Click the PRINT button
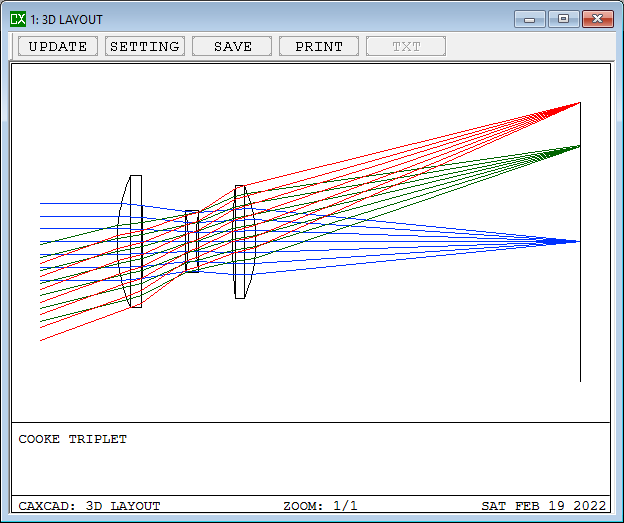 [319, 46]
